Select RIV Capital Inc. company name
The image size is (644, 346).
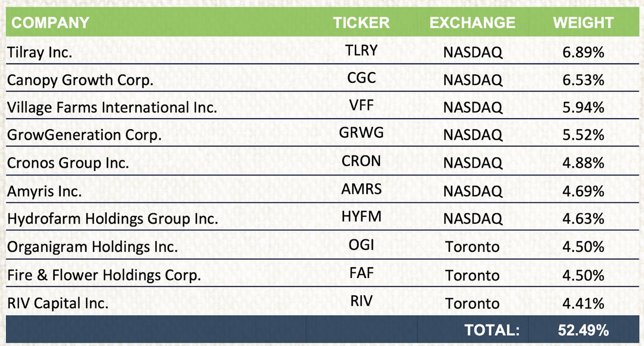[58, 303]
